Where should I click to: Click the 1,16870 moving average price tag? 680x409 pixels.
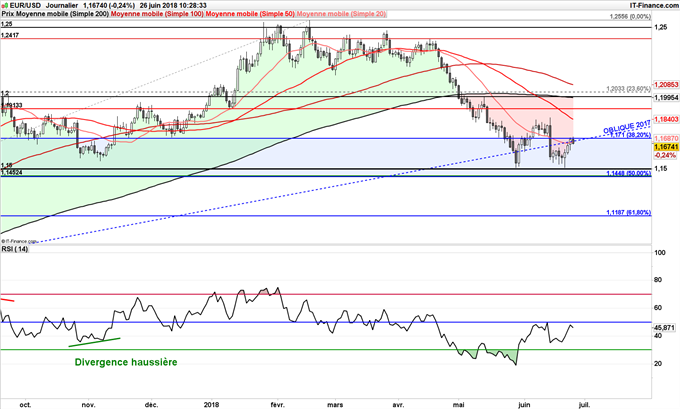pyautogui.click(x=666, y=138)
